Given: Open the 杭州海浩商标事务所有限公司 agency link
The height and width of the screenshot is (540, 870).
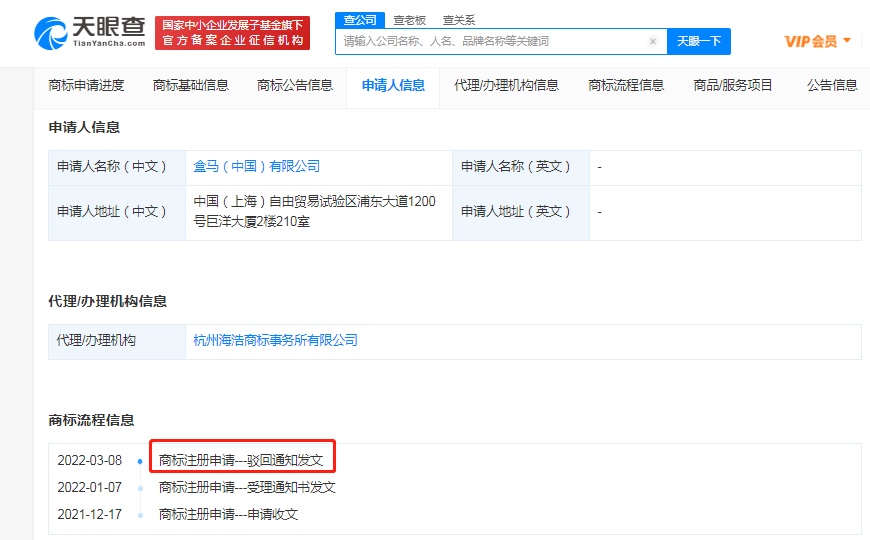Looking at the screenshot, I should click(275, 340).
